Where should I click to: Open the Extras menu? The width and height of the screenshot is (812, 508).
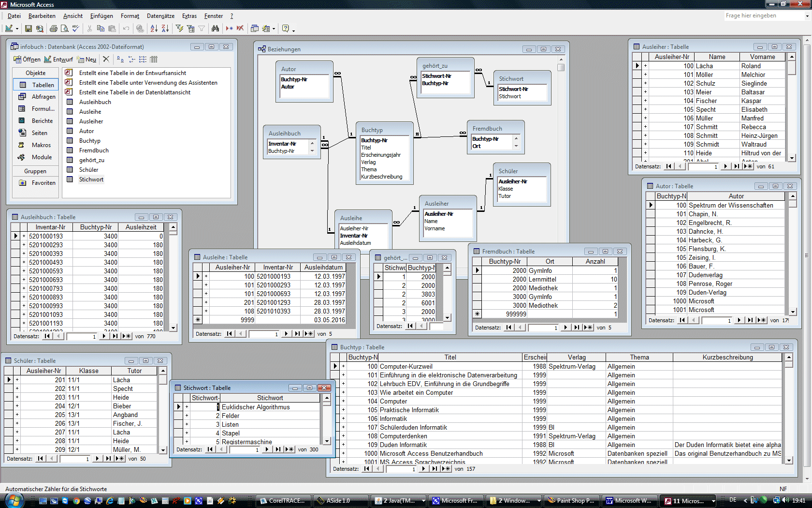click(x=189, y=16)
